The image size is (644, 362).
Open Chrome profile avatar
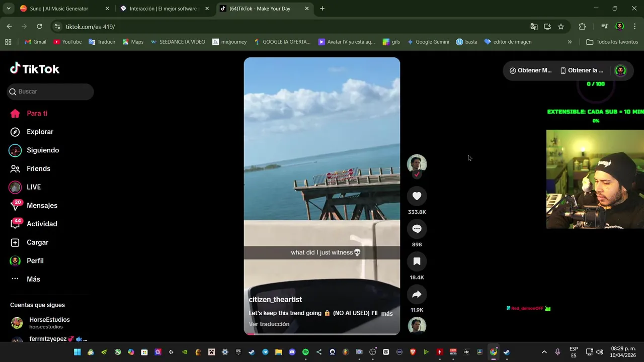coord(620,27)
